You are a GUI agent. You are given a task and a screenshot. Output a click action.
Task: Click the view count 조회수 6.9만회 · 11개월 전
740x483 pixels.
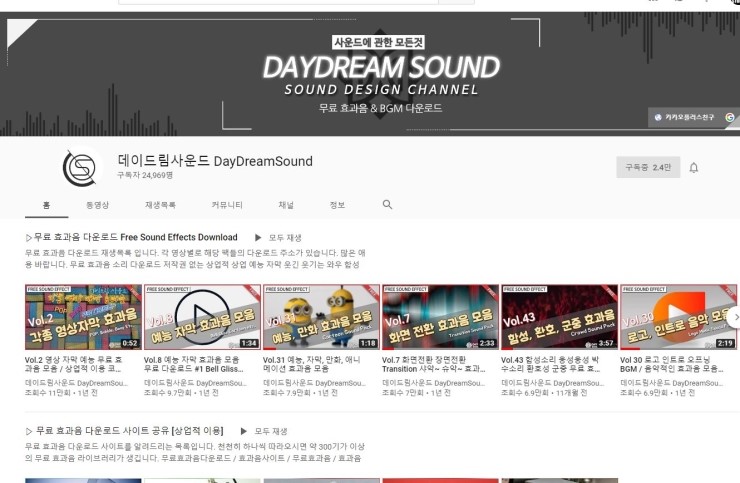tap(544, 393)
